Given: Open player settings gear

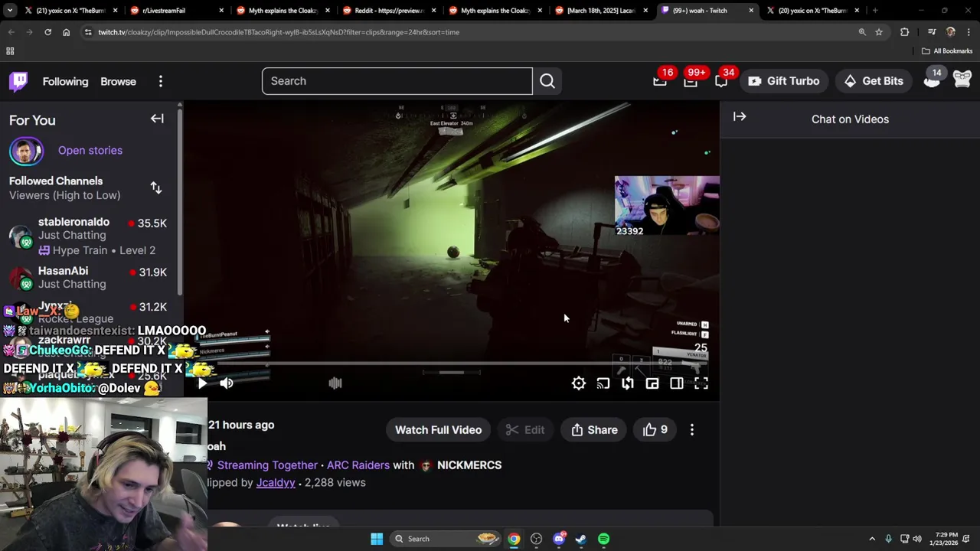Looking at the screenshot, I should [x=579, y=383].
